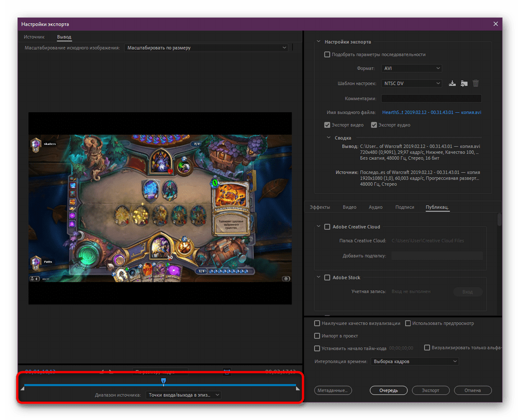The height and width of the screenshot is (420, 520).
Task: Click the output file name link
Action: pyautogui.click(x=431, y=112)
